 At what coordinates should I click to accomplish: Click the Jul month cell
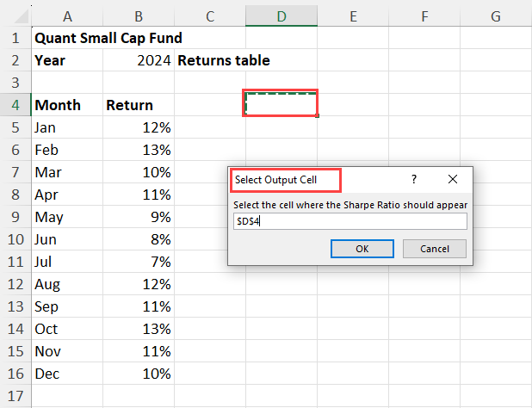point(67,262)
